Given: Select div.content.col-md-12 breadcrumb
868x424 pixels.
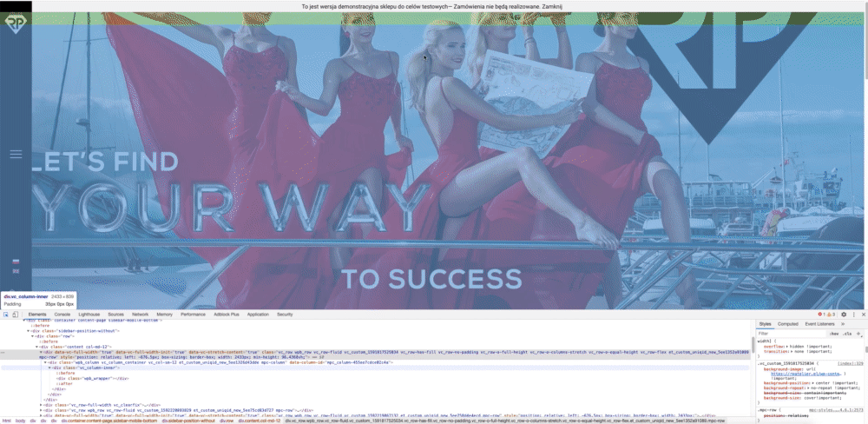Looking at the screenshot, I should point(260,421).
